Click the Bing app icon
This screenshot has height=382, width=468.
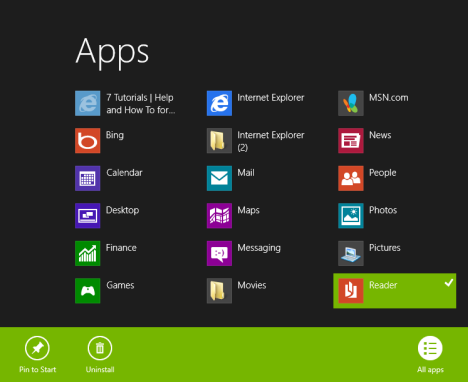pos(87,141)
